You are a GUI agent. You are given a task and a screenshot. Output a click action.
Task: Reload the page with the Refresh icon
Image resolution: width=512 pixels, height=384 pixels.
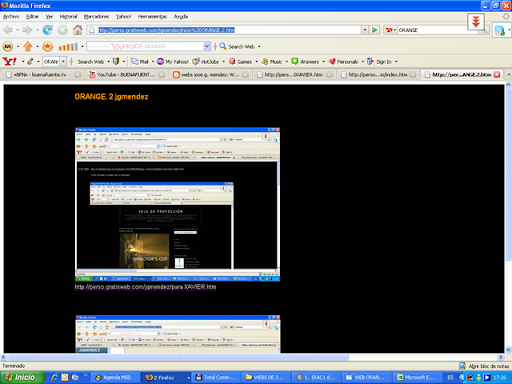tap(48, 30)
